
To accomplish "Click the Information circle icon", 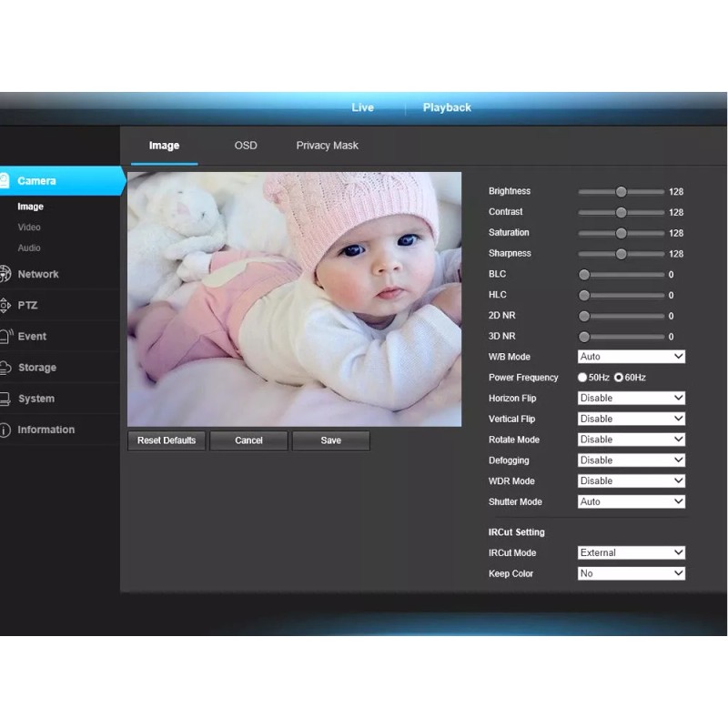I will point(5,430).
